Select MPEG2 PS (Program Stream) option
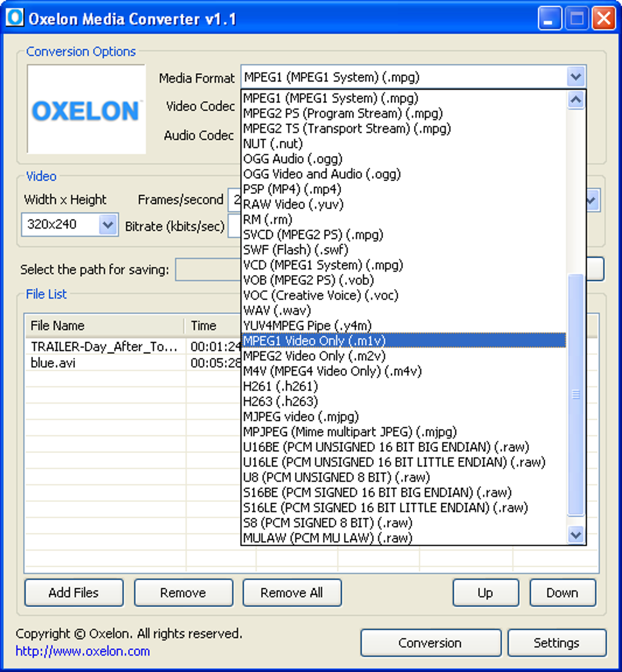 404,113
